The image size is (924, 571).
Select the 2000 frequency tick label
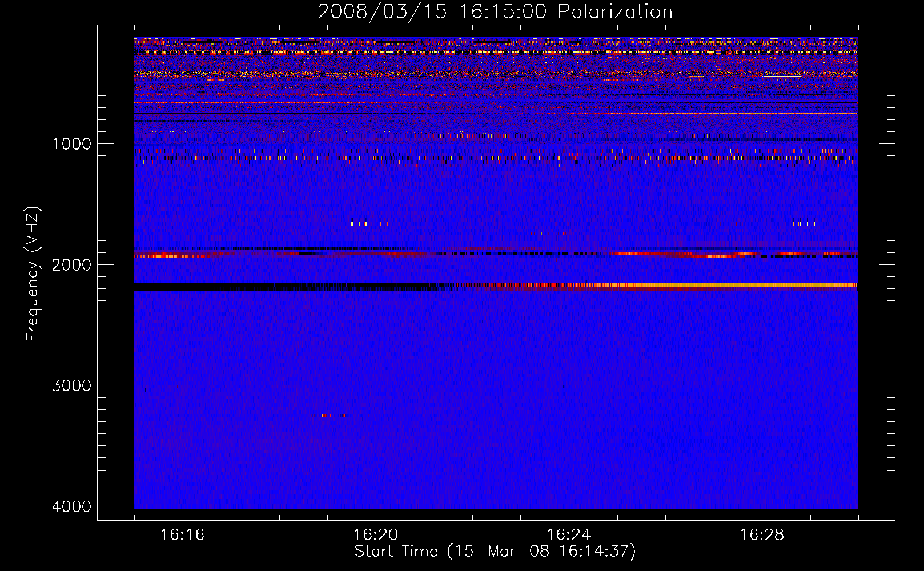(x=71, y=265)
